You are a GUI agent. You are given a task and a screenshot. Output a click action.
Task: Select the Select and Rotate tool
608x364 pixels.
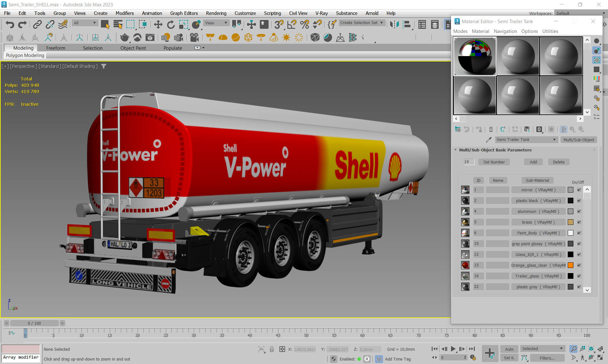[x=171, y=24]
